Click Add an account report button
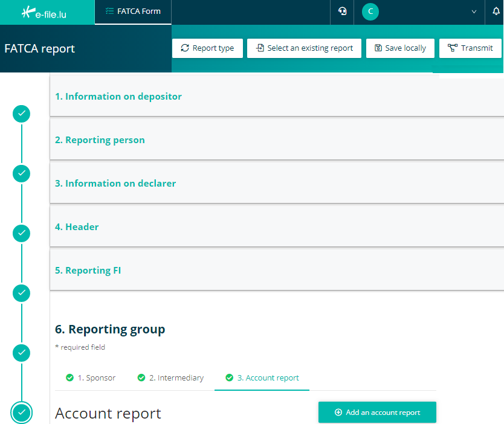Screen dimensions: 504x424 point(377,413)
